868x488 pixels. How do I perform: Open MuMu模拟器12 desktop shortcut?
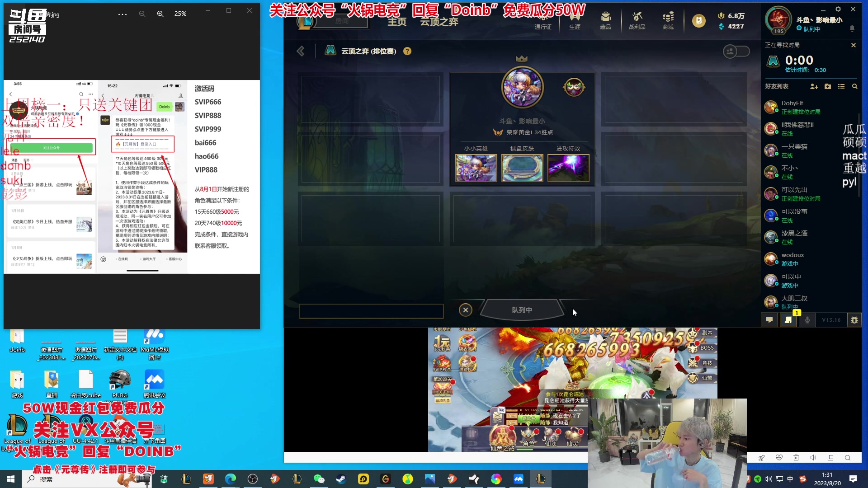point(155,345)
